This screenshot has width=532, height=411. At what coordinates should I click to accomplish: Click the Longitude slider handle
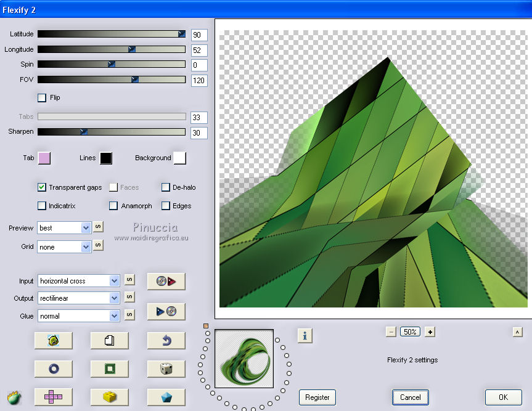tap(132, 49)
